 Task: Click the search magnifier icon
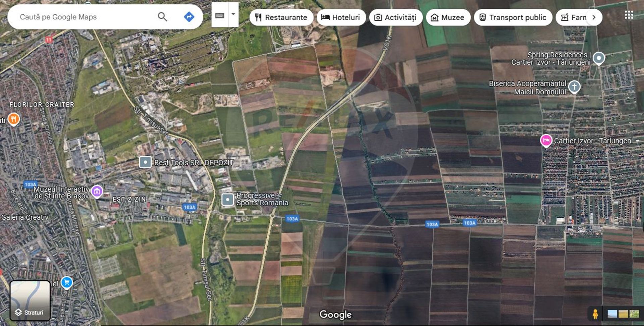162,17
